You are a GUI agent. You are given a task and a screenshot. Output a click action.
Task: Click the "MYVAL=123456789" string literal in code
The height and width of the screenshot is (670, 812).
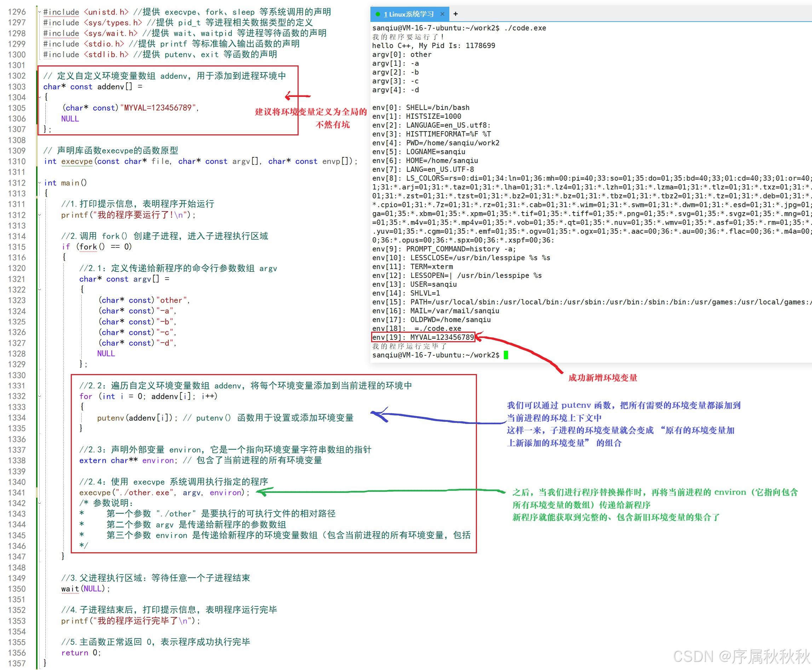click(x=157, y=108)
